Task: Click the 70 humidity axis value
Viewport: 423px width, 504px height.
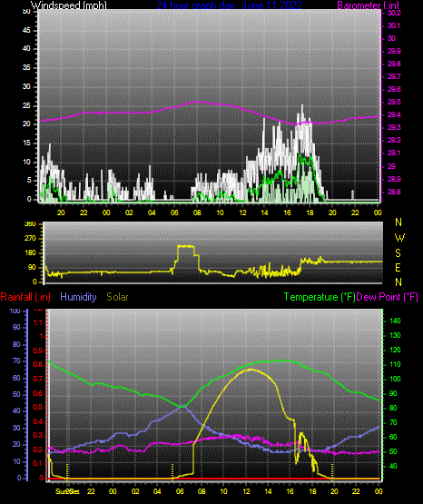Action: 16,361
